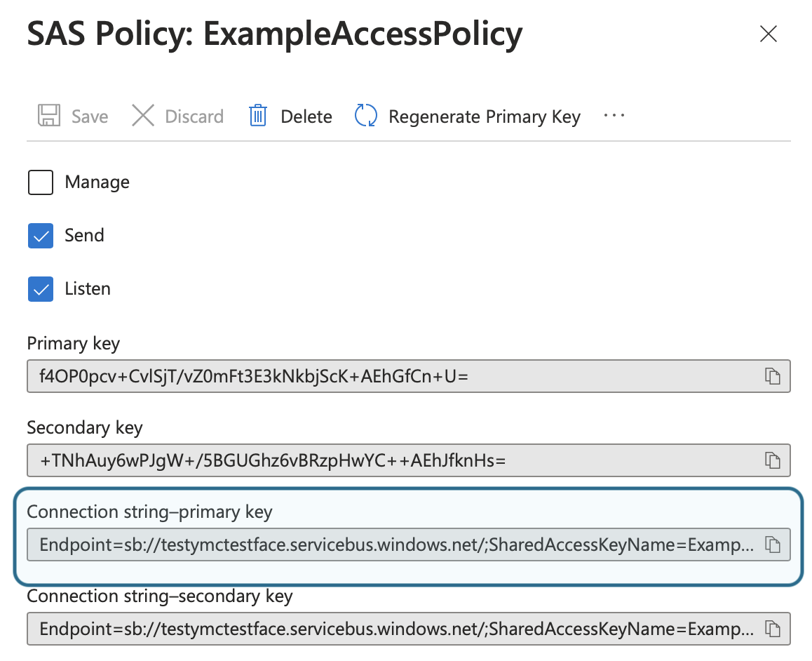
Task: Copy the Secondary key value
Action: pyautogui.click(x=773, y=460)
